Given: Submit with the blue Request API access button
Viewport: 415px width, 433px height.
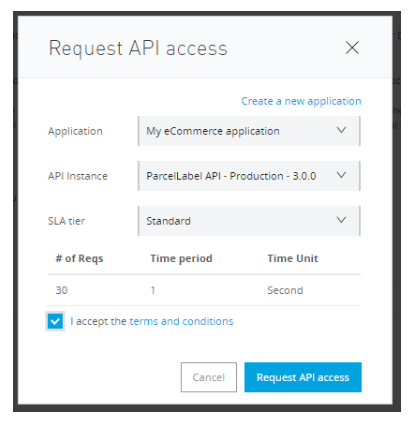Looking at the screenshot, I should [303, 377].
